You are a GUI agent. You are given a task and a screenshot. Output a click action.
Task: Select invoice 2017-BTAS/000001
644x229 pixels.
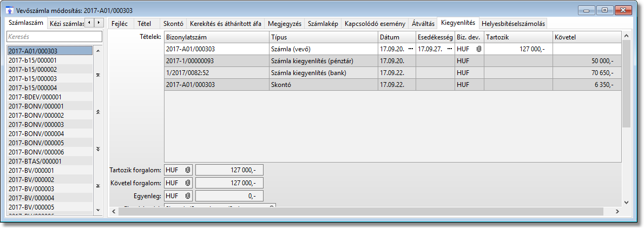point(50,161)
